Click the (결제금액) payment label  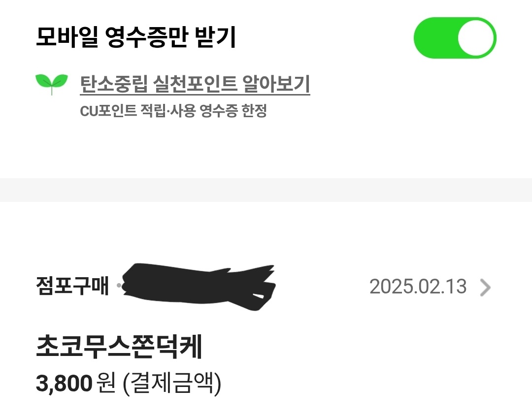point(171,384)
